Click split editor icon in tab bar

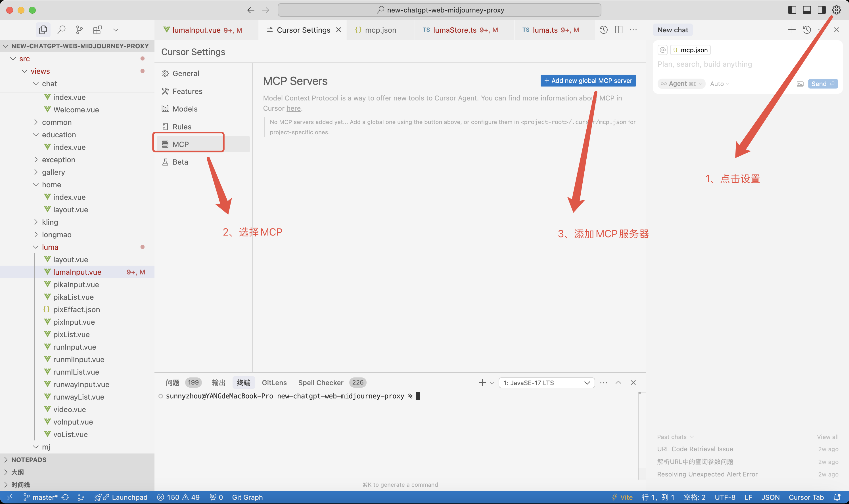pos(618,30)
